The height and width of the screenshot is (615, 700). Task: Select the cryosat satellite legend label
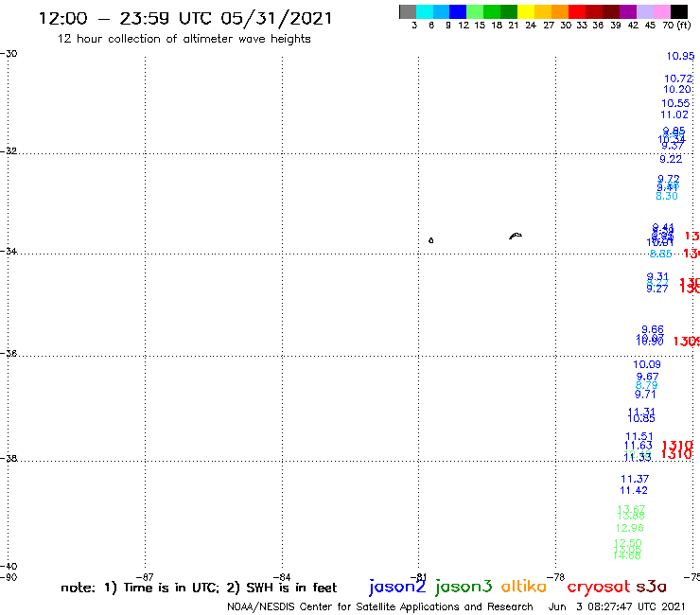click(598, 587)
